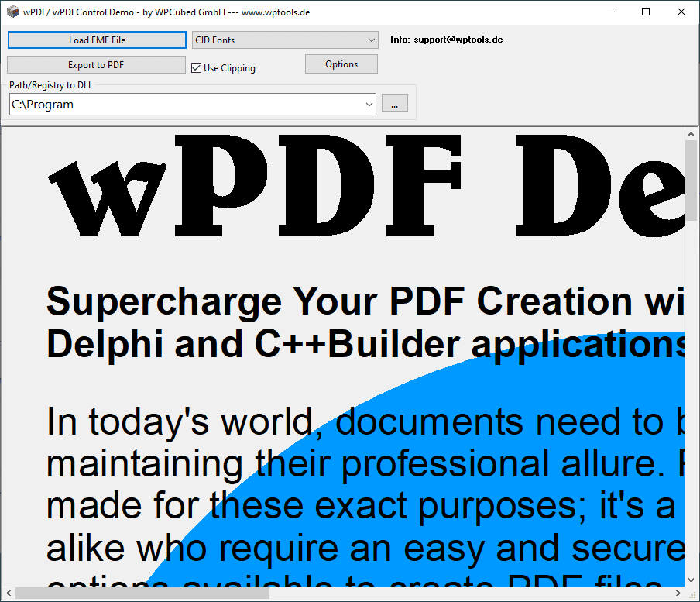Maximize the wPDFControl Demo window
Screen dimensions: 700x602
[646, 12]
